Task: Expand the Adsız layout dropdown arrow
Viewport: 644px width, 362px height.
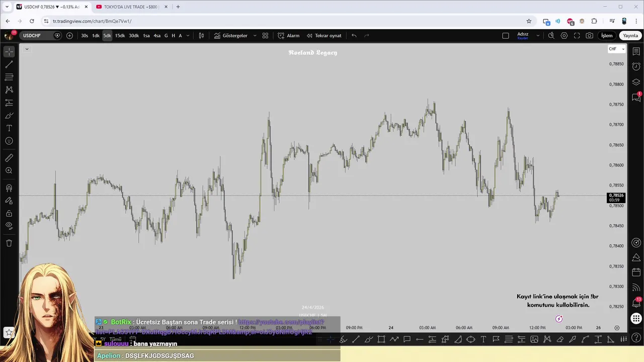Action: (x=537, y=36)
